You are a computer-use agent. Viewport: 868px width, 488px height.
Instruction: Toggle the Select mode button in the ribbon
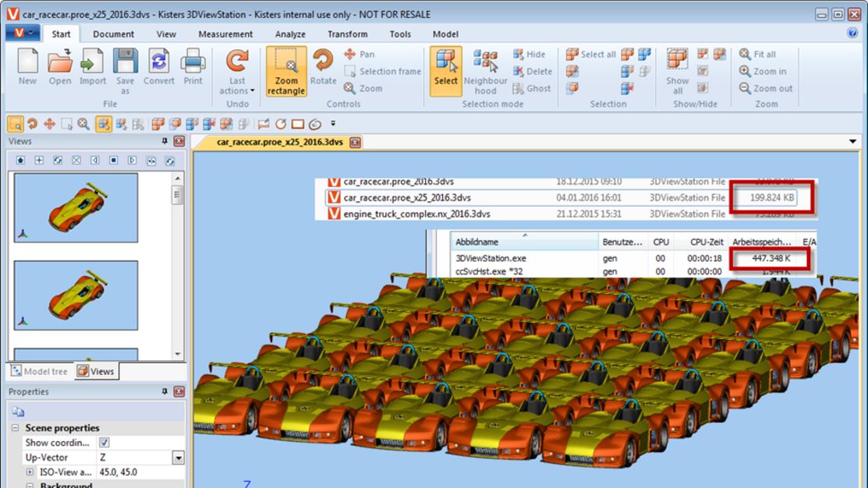pyautogui.click(x=445, y=72)
